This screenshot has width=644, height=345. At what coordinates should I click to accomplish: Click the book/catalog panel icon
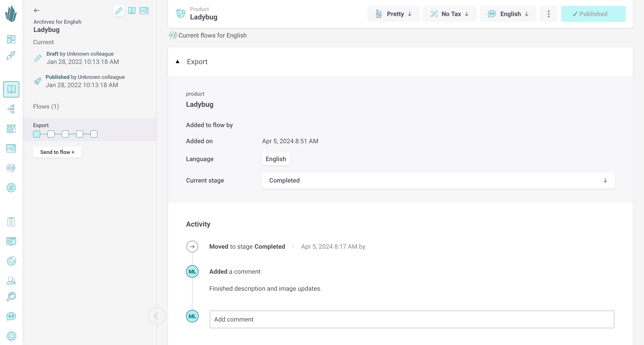coord(11,89)
